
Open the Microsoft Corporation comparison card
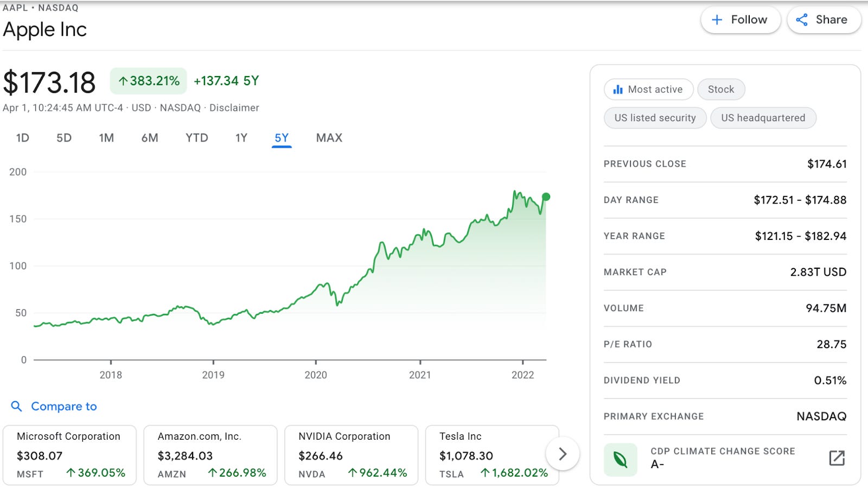(69, 455)
